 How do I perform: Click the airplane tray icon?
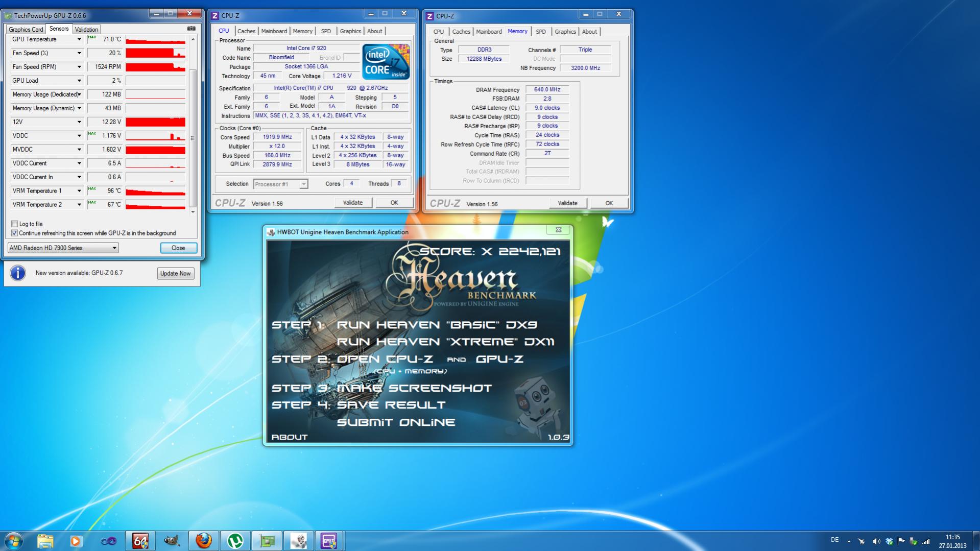862,541
